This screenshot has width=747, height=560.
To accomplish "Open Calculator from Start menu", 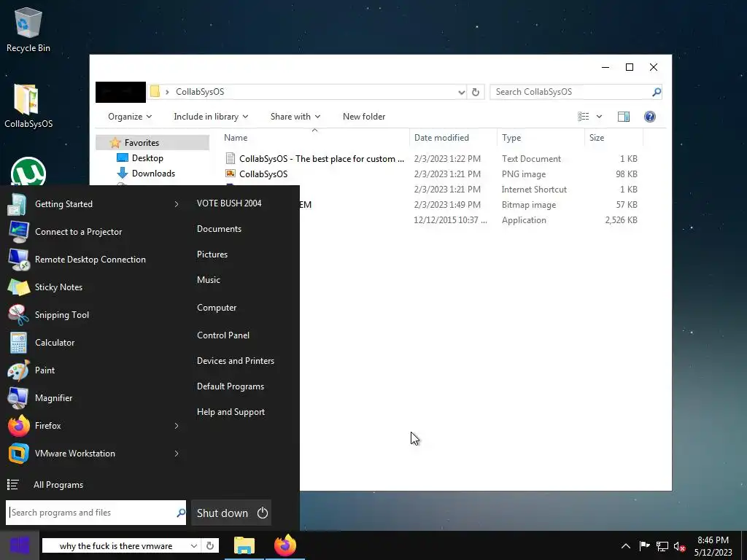I will click(93, 343).
